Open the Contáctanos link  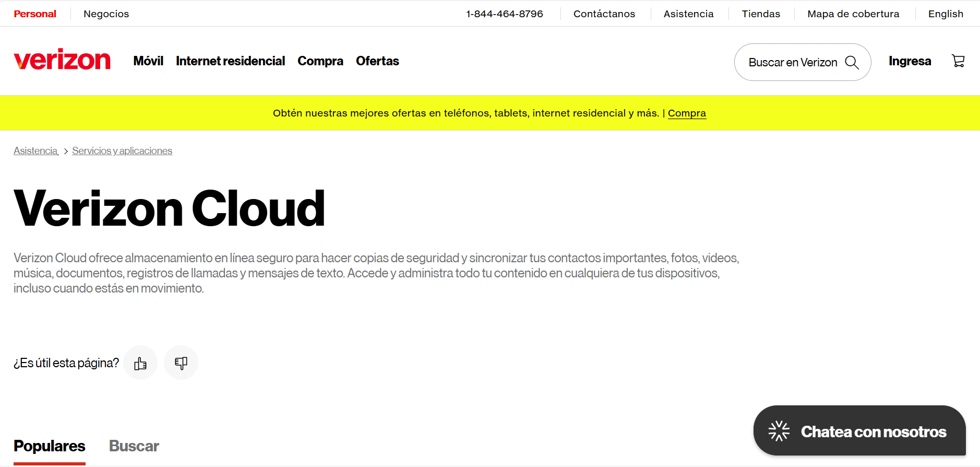(604, 14)
